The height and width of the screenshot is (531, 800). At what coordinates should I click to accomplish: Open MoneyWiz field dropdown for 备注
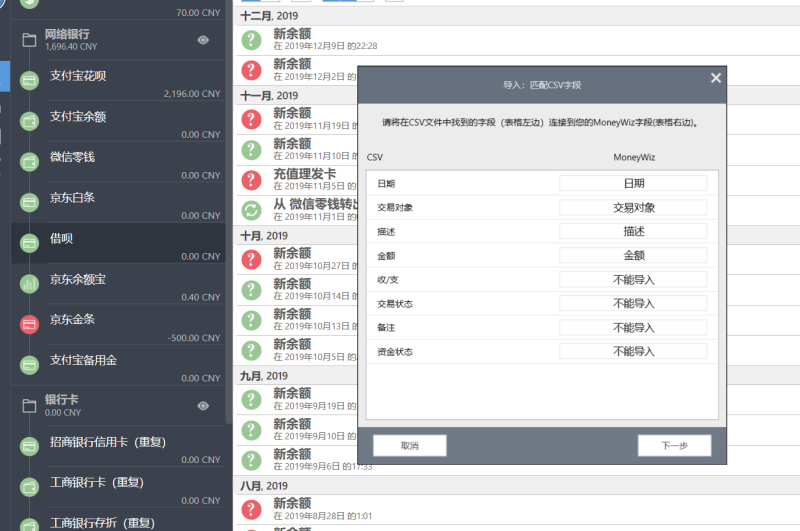click(x=633, y=327)
